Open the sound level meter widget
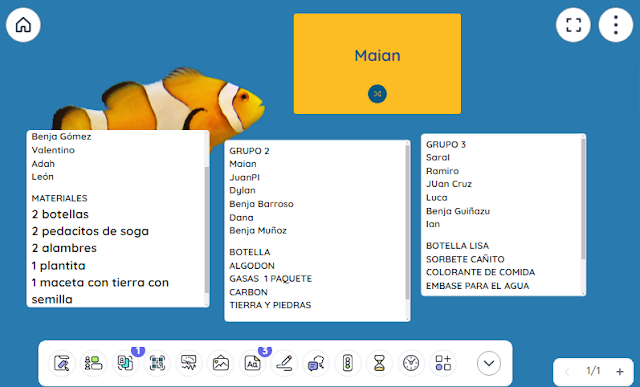 189,363
